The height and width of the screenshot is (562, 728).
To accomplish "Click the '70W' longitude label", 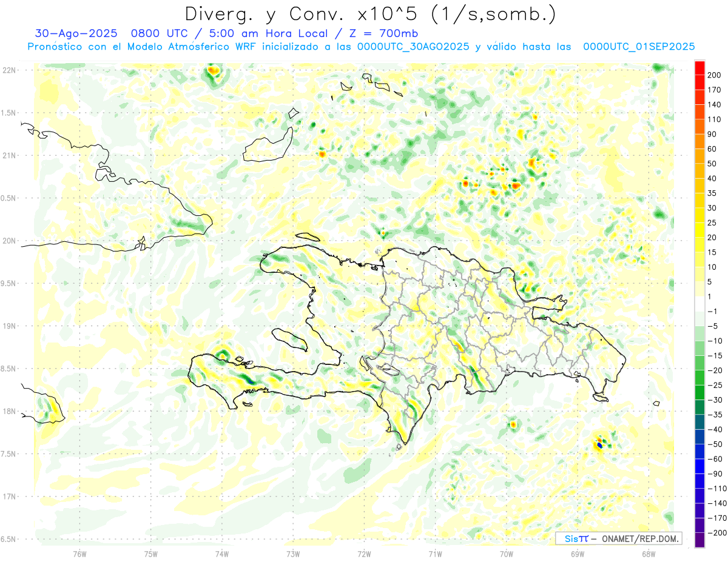I will 507,554.
